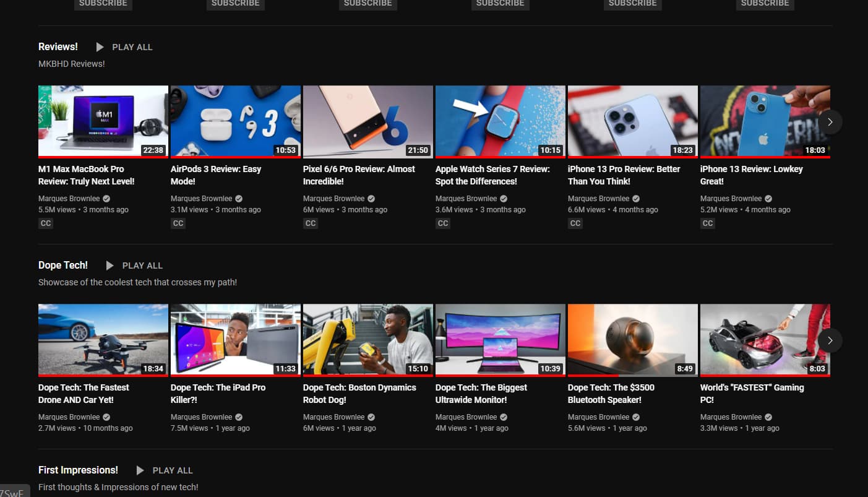Open Marques Brownlee channel under iPhone 13 Pro Review
This screenshot has height=497, width=868.
(598, 199)
